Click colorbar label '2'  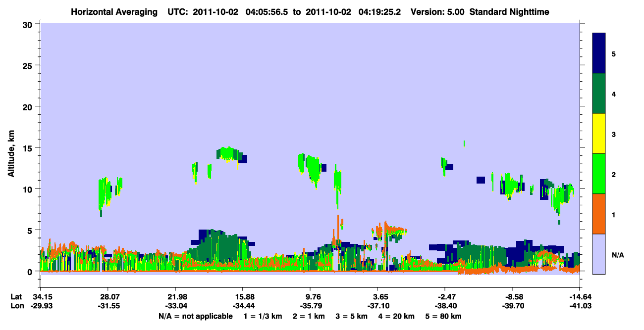(x=613, y=174)
